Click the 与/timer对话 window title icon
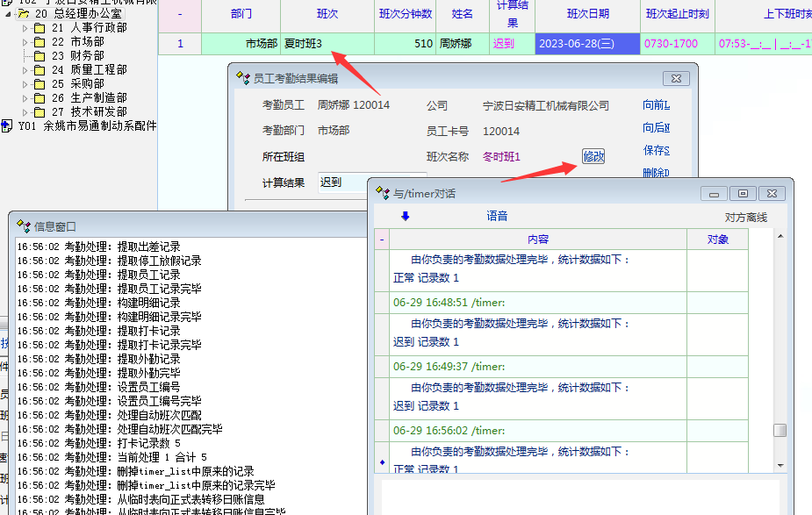The width and height of the screenshot is (812, 515). [x=383, y=193]
